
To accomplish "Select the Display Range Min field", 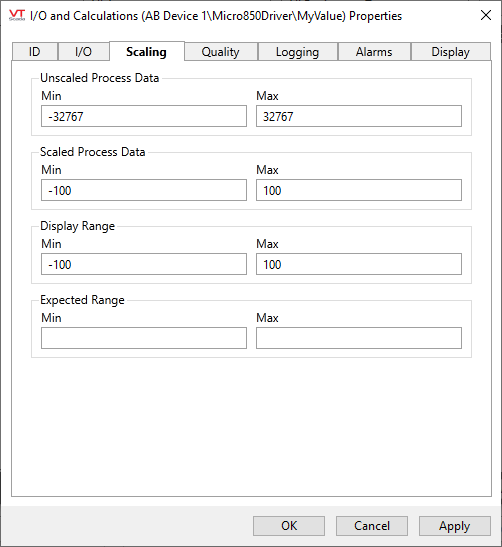I will pos(144,264).
